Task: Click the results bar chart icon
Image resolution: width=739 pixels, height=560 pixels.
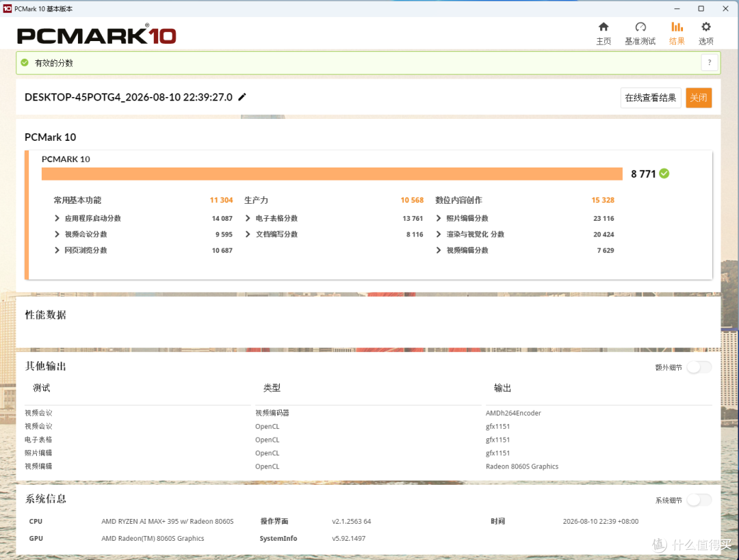Action: 677,27
